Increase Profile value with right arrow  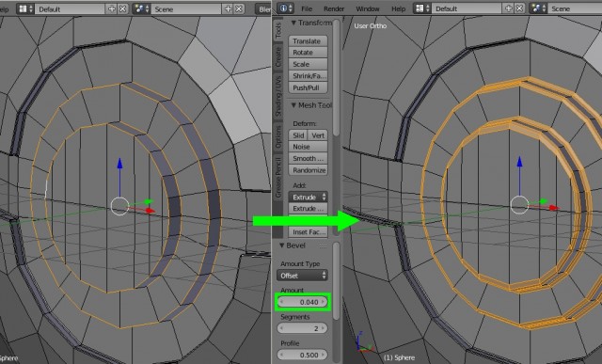point(323,355)
